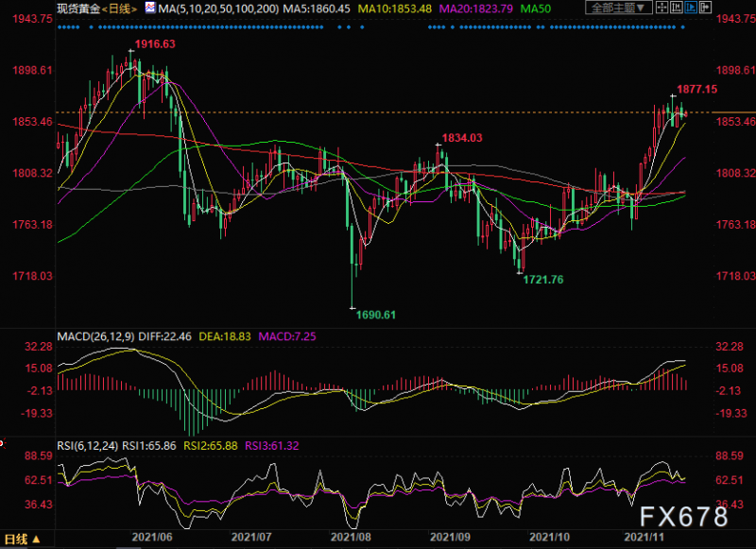Viewport: 756px width, 549px height.
Task: Click the RSI(6,12,24) indicator label
Action: click(87, 446)
